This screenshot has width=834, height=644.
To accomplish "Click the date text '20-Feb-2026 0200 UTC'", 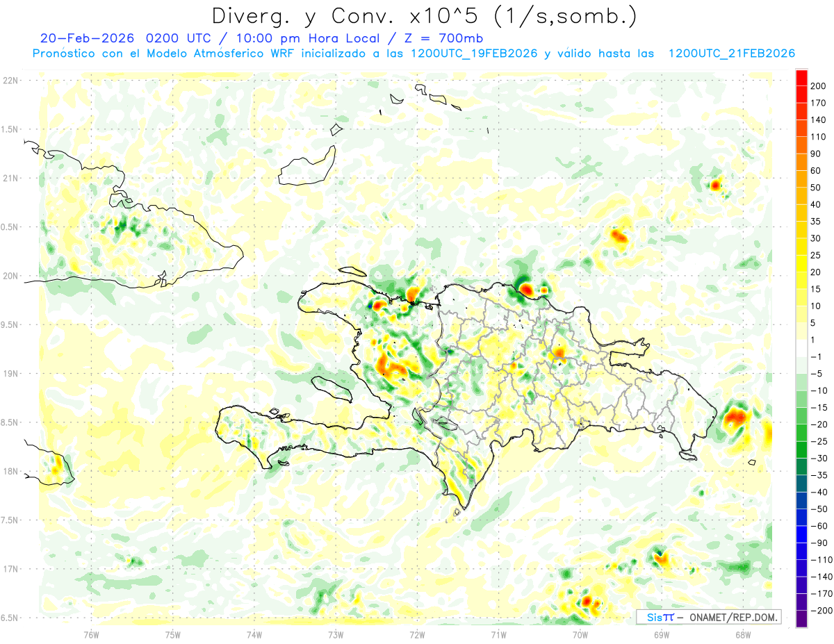I will coord(129,38).
